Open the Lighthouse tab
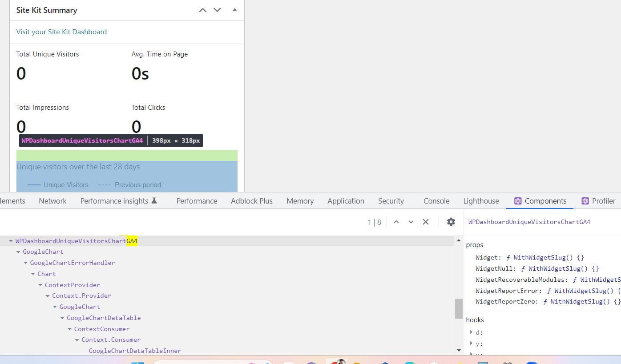This screenshot has width=621, height=364. click(481, 201)
